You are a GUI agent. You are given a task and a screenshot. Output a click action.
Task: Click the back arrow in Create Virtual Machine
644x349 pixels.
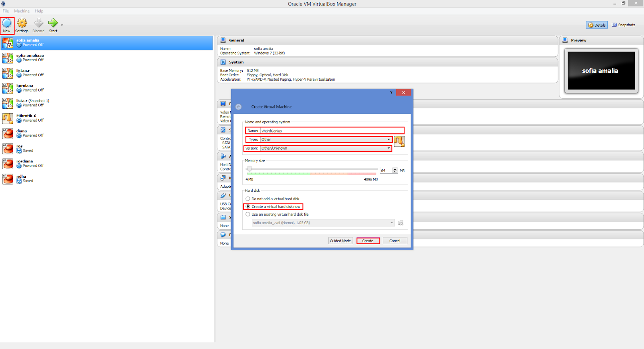[x=238, y=107]
